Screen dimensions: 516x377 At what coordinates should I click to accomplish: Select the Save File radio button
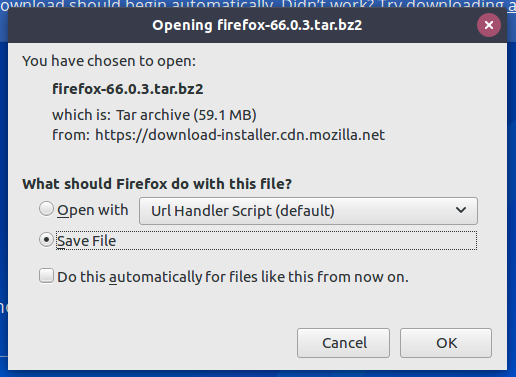coord(46,240)
